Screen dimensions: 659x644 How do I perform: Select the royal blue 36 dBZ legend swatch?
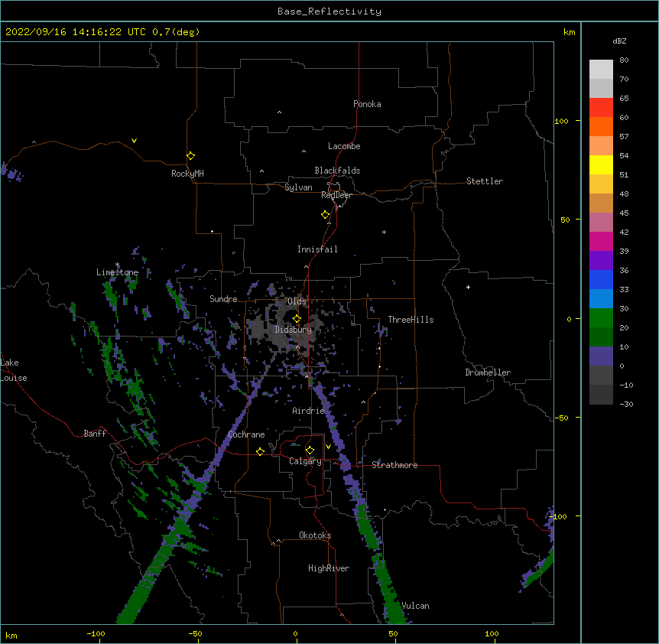601,279
